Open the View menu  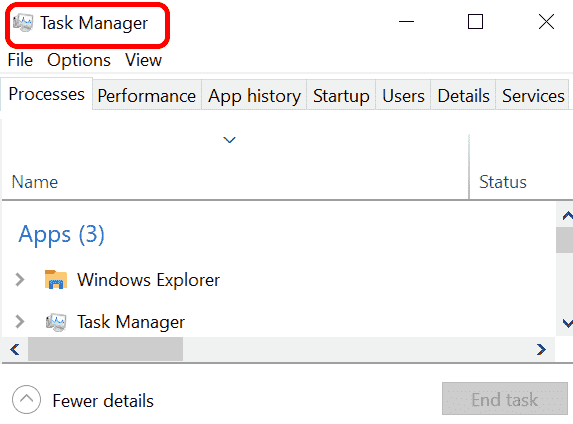pyautogui.click(x=143, y=60)
